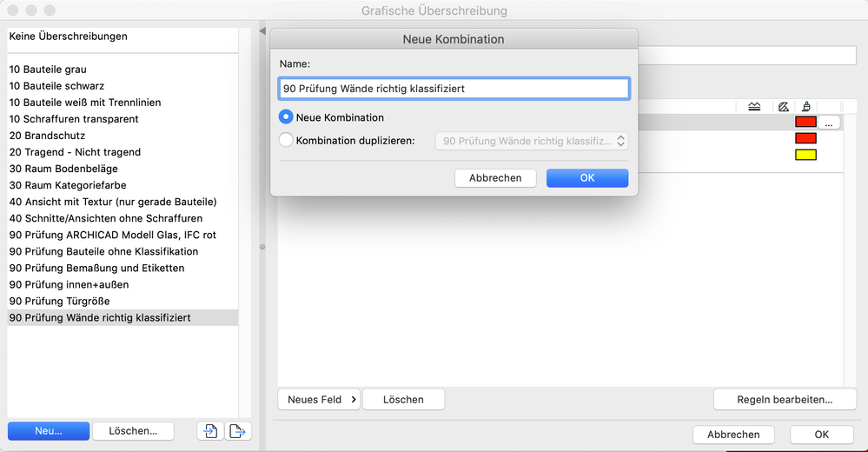Click OK at the window bottom
The width and height of the screenshot is (868, 452).
821,435
